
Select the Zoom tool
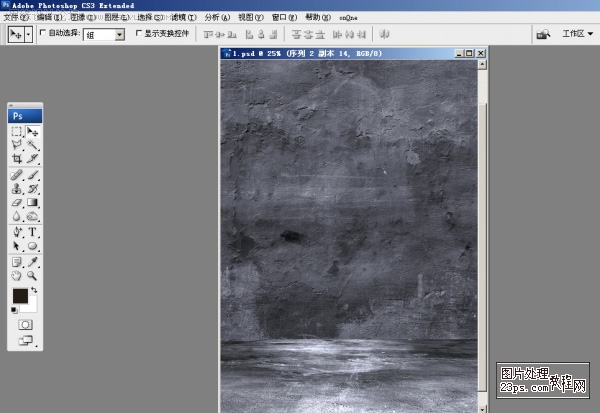[x=33, y=276]
